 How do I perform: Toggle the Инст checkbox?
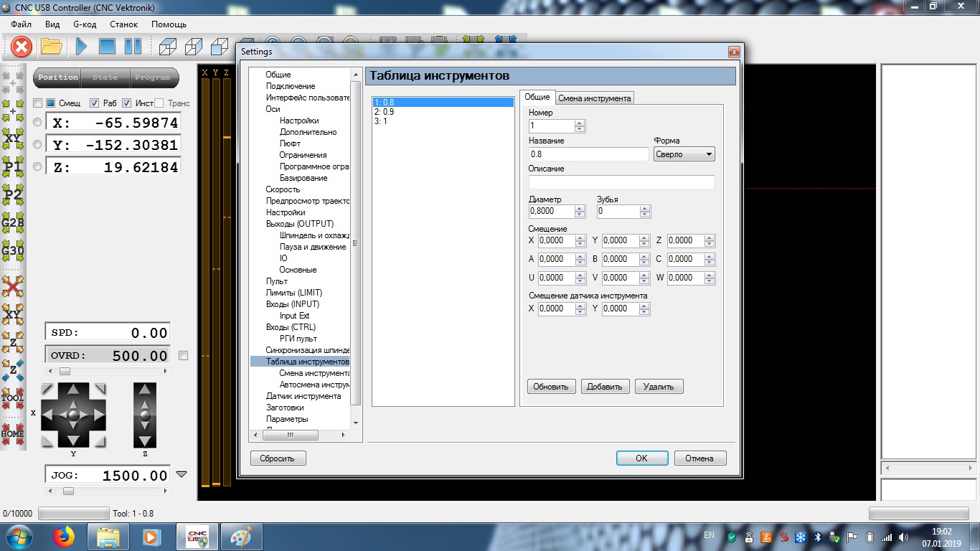click(x=127, y=103)
